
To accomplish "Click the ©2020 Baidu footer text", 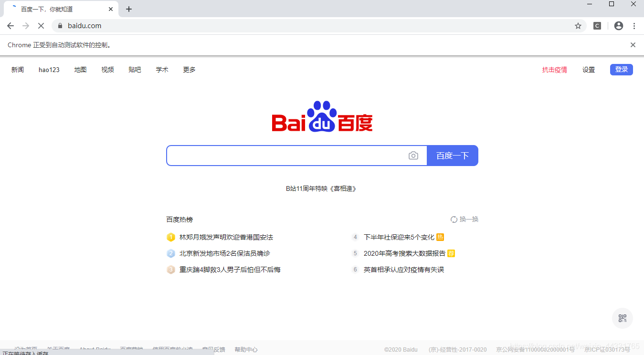I will (401, 350).
